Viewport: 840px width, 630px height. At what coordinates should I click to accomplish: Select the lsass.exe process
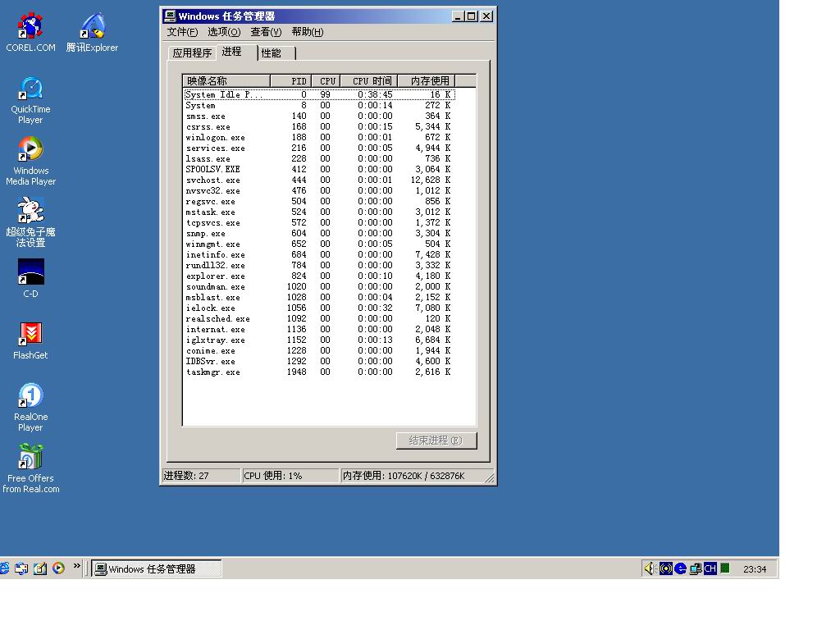point(319,159)
